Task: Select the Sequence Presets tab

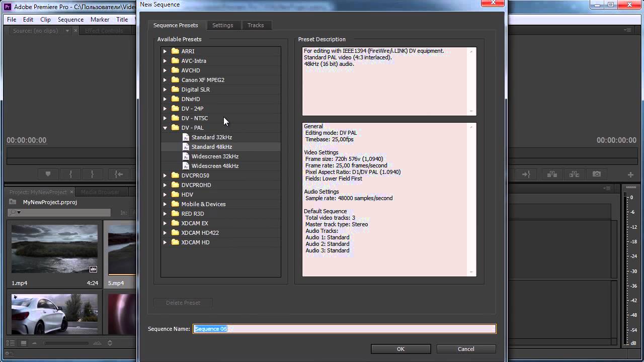Action: (x=176, y=25)
